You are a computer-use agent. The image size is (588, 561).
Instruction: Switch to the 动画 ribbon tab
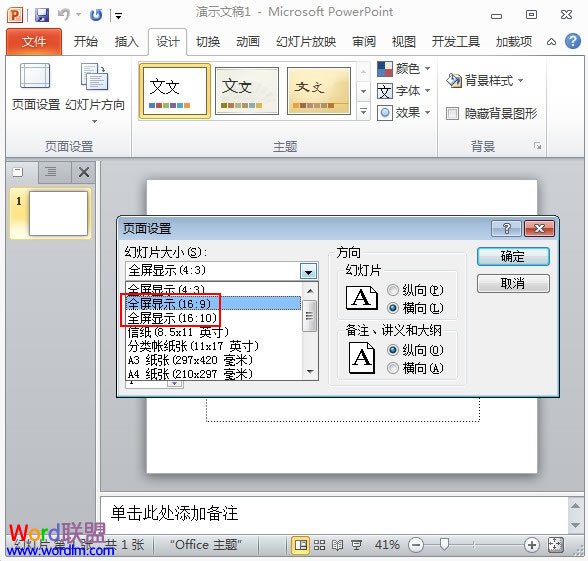point(248,42)
